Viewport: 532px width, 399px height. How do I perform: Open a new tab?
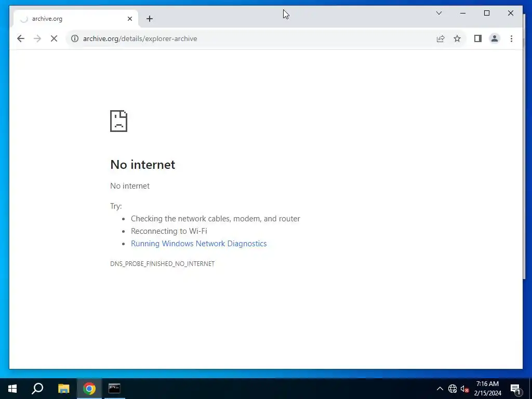[150, 19]
